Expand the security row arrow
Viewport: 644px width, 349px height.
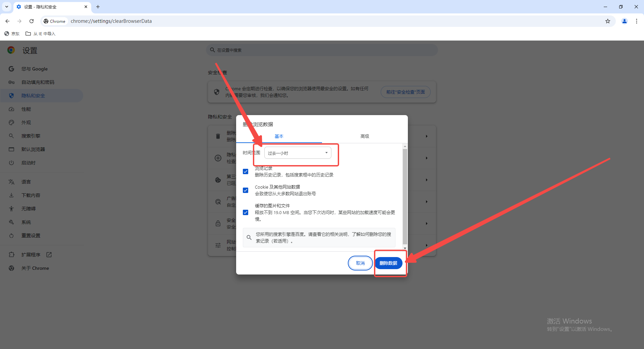pyautogui.click(x=427, y=223)
